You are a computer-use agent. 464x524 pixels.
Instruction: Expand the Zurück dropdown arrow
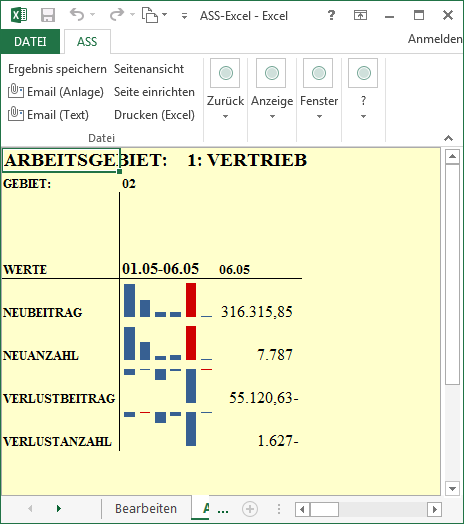pyautogui.click(x=225, y=116)
